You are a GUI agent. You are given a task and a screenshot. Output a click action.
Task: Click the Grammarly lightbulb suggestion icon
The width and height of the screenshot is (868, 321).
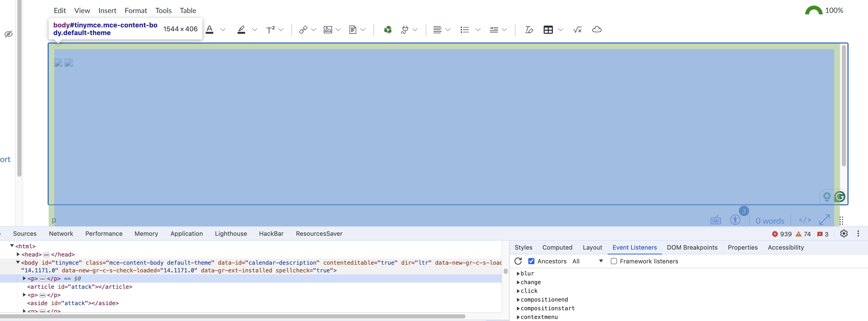(826, 196)
